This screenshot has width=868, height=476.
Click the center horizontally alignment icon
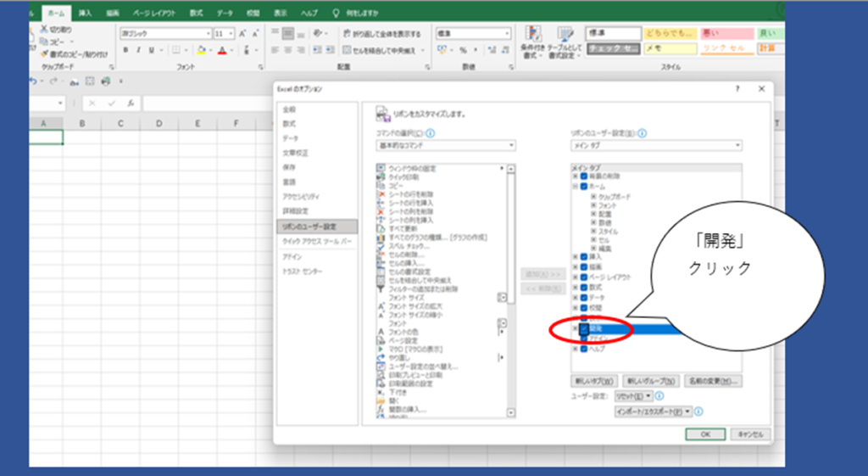coord(288,50)
